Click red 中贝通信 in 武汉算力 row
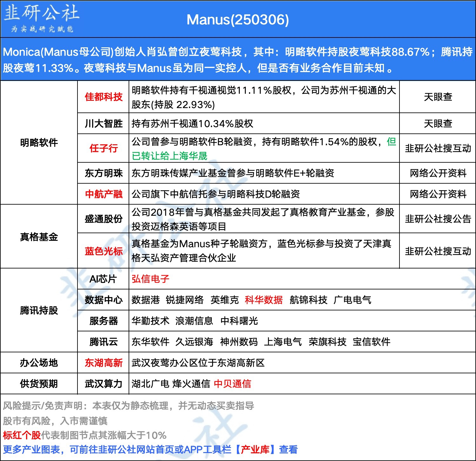 click(x=232, y=384)
